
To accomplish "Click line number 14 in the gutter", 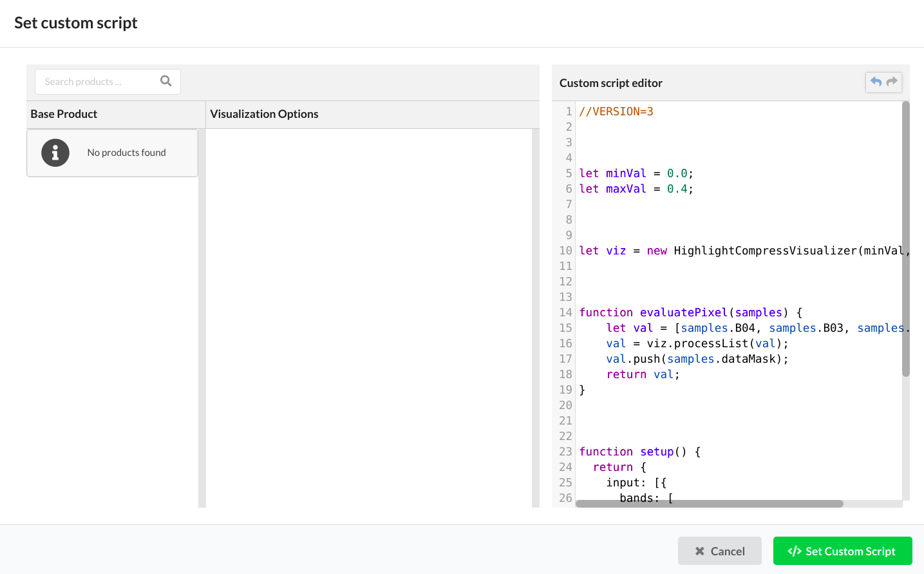I will point(565,312).
